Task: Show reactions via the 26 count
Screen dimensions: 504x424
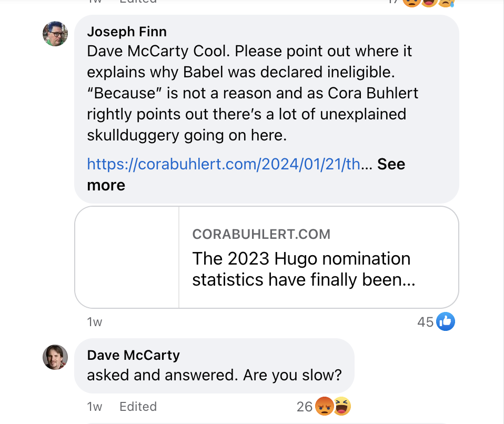Action: 305,407
